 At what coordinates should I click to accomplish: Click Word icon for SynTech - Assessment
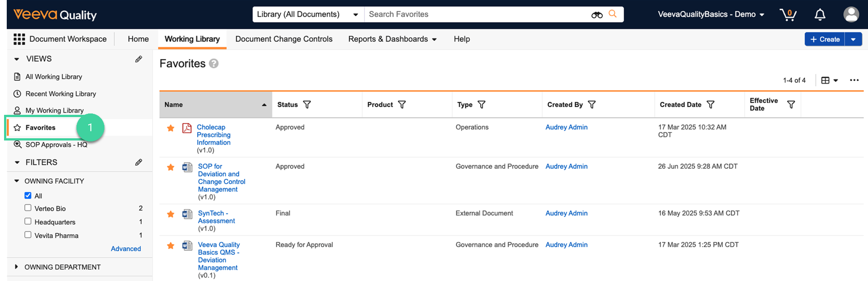point(187,214)
